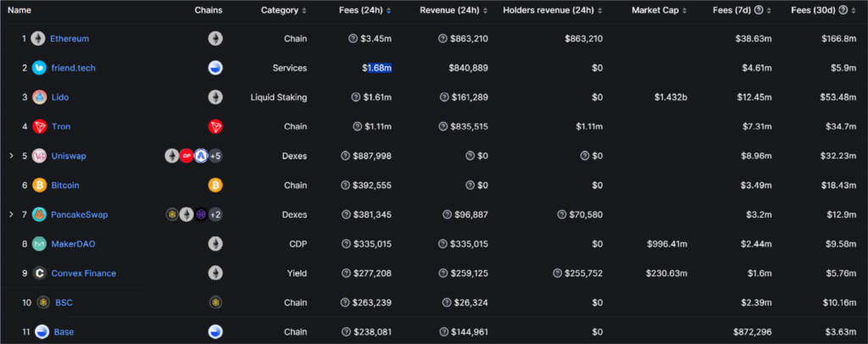Viewport: 868px width, 344px height.
Task: Open the Base protocol link
Action: coord(64,332)
